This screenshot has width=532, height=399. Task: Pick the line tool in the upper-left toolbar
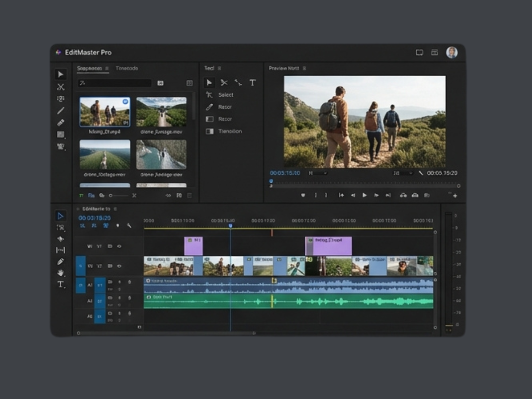[x=61, y=110]
